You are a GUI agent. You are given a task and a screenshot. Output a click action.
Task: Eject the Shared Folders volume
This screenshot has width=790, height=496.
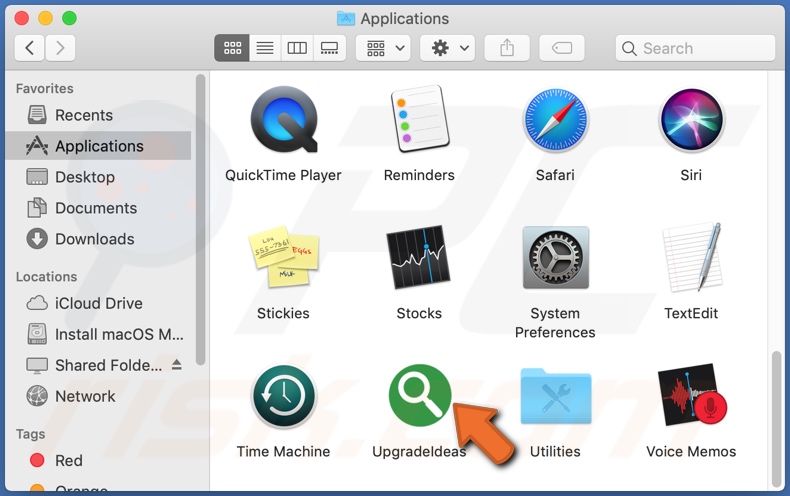pyautogui.click(x=176, y=364)
